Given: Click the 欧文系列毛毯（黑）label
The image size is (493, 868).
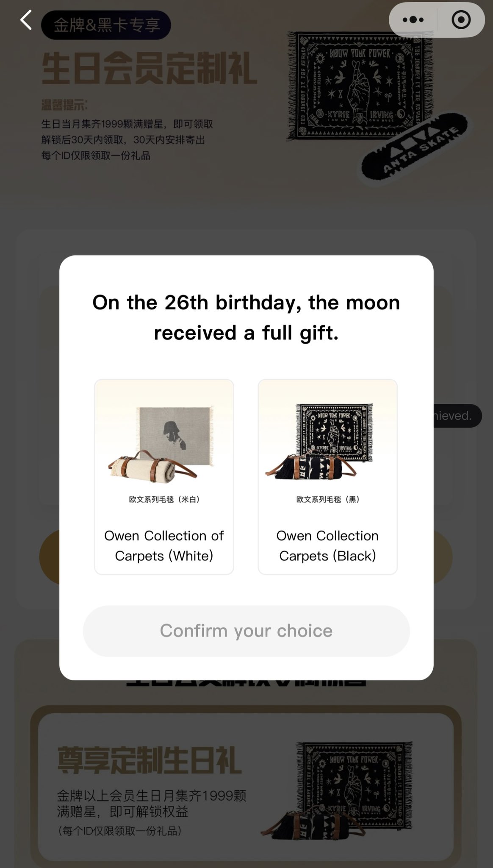Looking at the screenshot, I should coord(327,499).
